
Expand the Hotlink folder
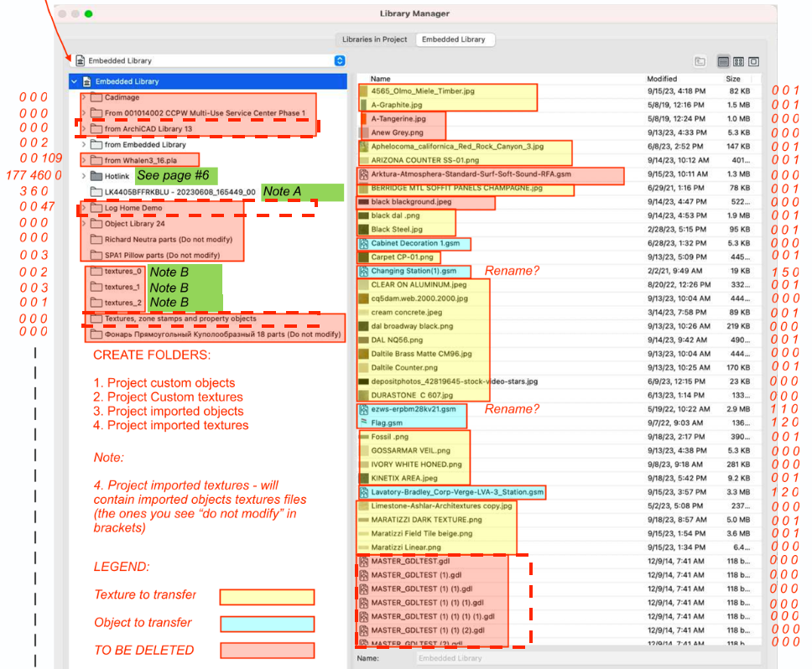tap(83, 176)
